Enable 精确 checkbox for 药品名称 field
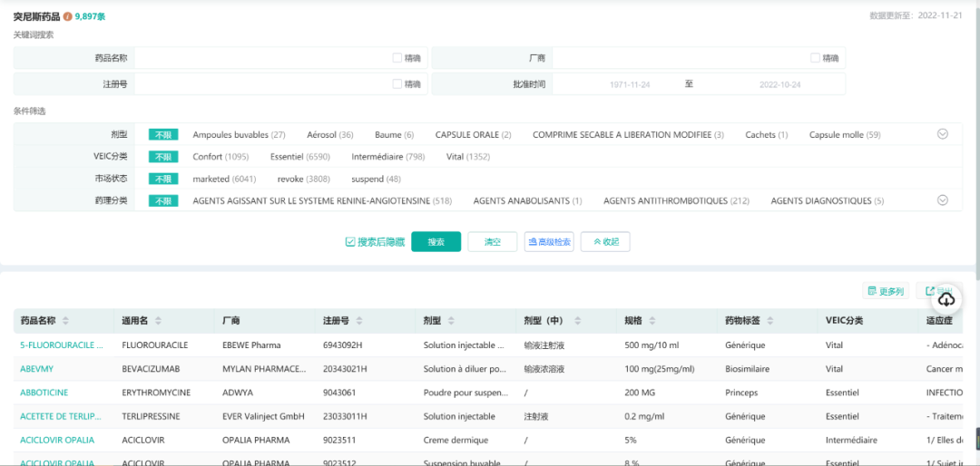Viewport: 980px width, 466px height. click(x=397, y=58)
